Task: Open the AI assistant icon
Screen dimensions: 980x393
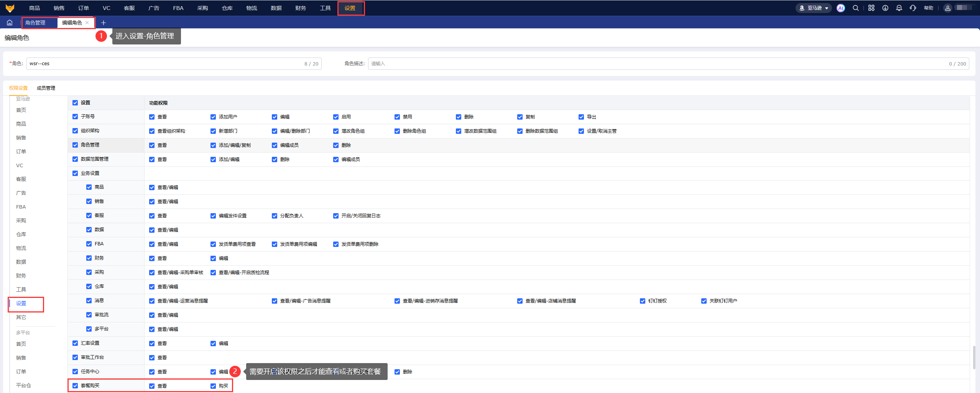Action: (x=840, y=8)
